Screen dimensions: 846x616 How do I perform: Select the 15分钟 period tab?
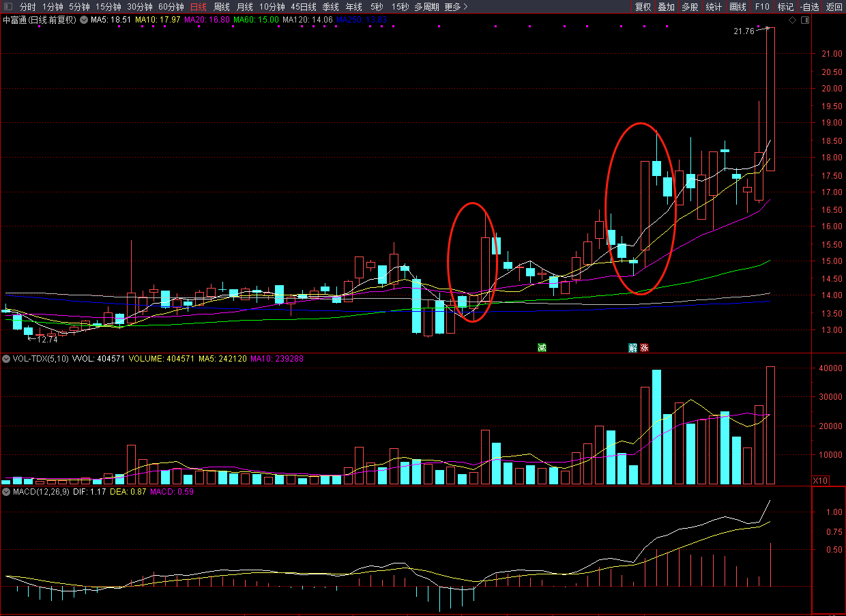(108, 7)
